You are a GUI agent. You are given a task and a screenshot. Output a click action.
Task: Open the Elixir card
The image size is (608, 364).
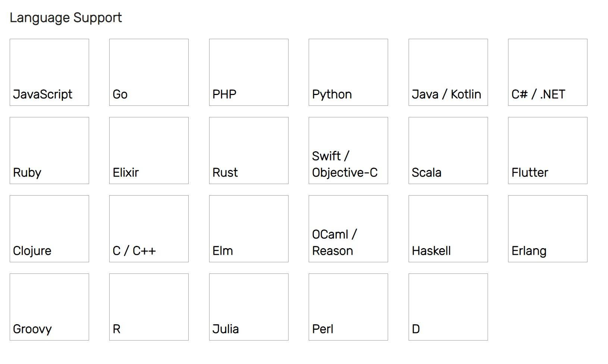coord(149,151)
